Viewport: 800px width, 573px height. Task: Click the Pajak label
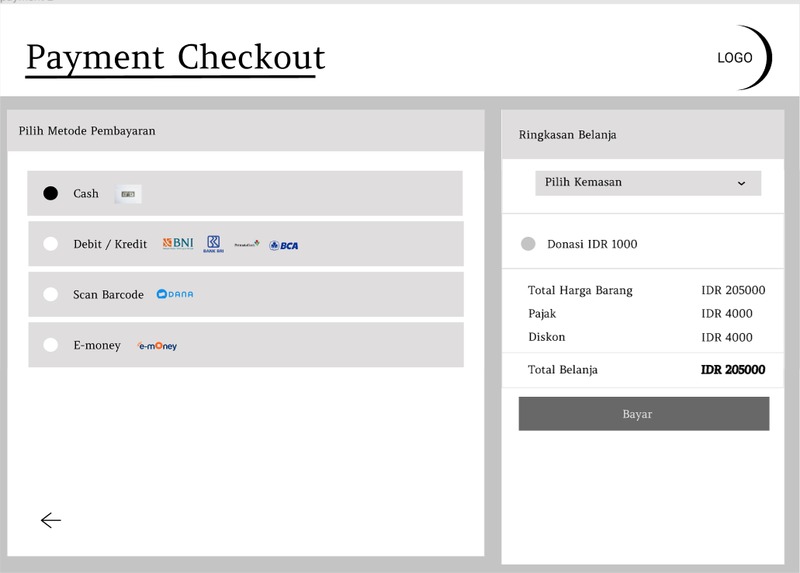coord(542,314)
